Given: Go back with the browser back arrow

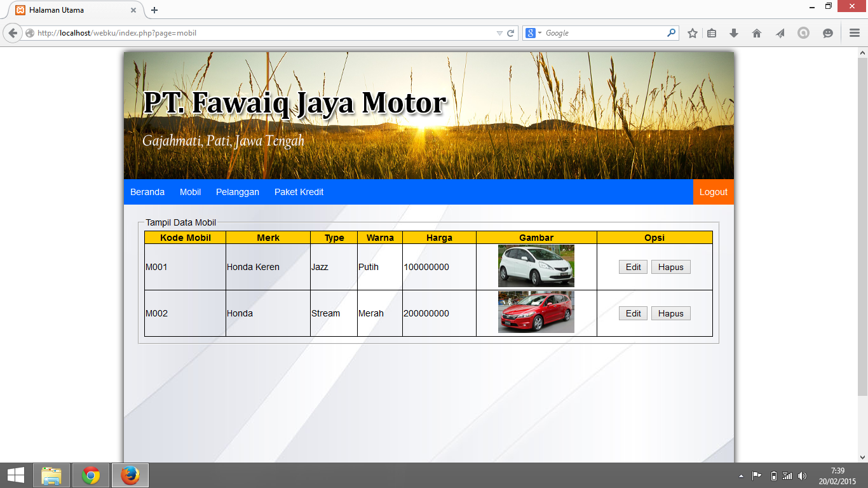Looking at the screenshot, I should (x=12, y=33).
